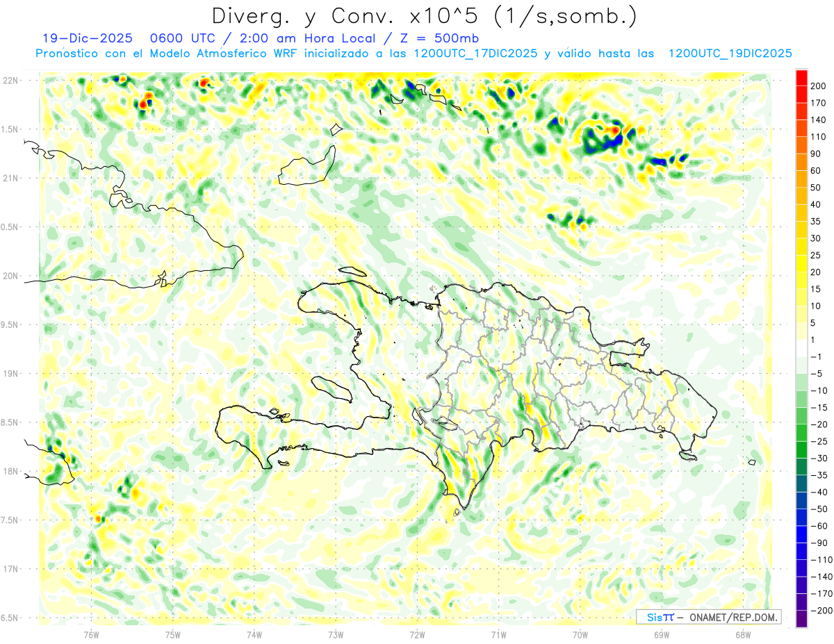This screenshot has width=834, height=644.
Task: Click the top red segment of color scale
Action: click(x=801, y=77)
